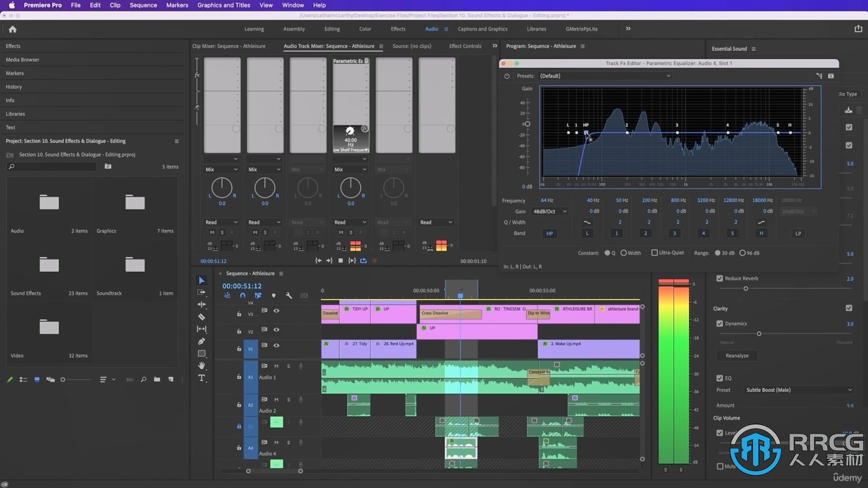
Task: Toggle Linked Selection in timeline header
Action: click(x=258, y=296)
